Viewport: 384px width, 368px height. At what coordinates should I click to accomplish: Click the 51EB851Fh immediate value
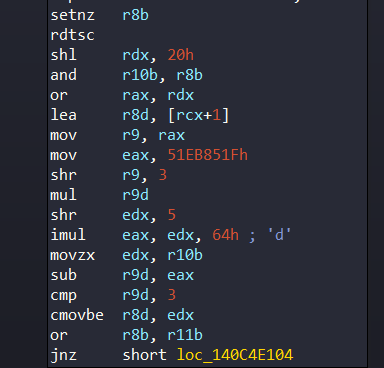point(208,155)
